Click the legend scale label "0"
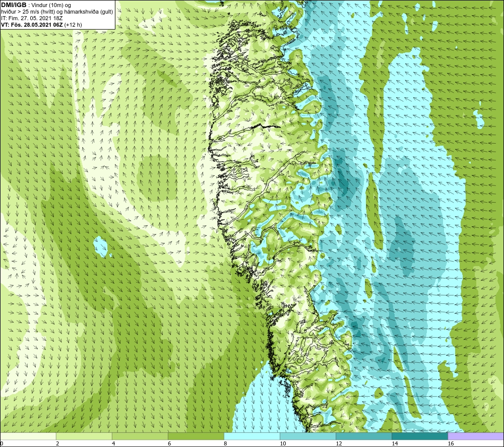This screenshot has width=504, height=447. coord(2,444)
